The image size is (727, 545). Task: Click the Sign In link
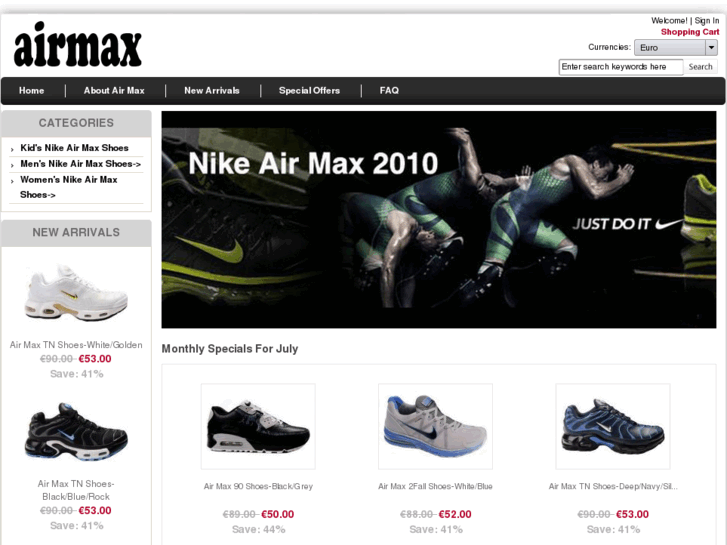point(707,20)
